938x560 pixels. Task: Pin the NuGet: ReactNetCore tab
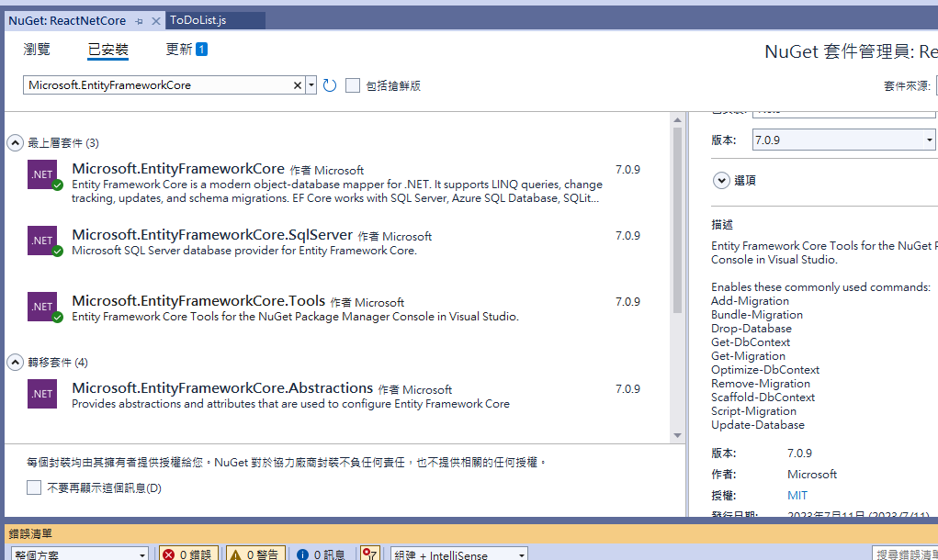(139, 21)
